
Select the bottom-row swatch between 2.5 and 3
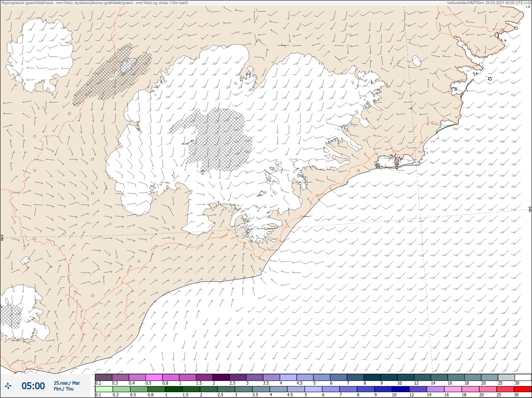(226, 389)
